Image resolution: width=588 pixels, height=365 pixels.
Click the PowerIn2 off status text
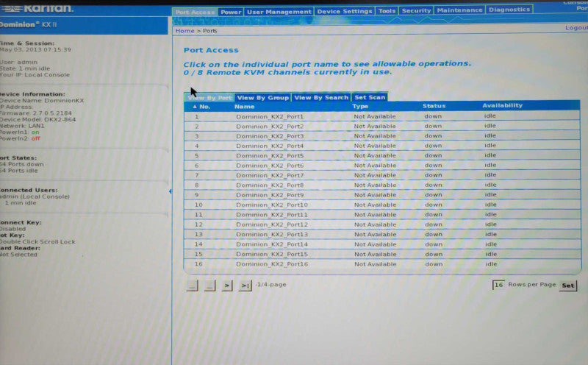[x=35, y=138]
